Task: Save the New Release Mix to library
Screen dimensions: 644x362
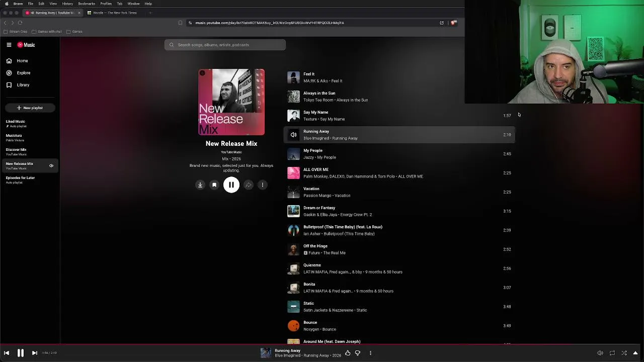Action: 214,185
